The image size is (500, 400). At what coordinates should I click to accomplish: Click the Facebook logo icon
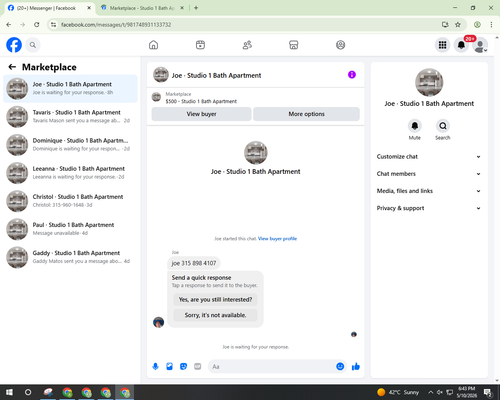pyautogui.click(x=14, y=45)
